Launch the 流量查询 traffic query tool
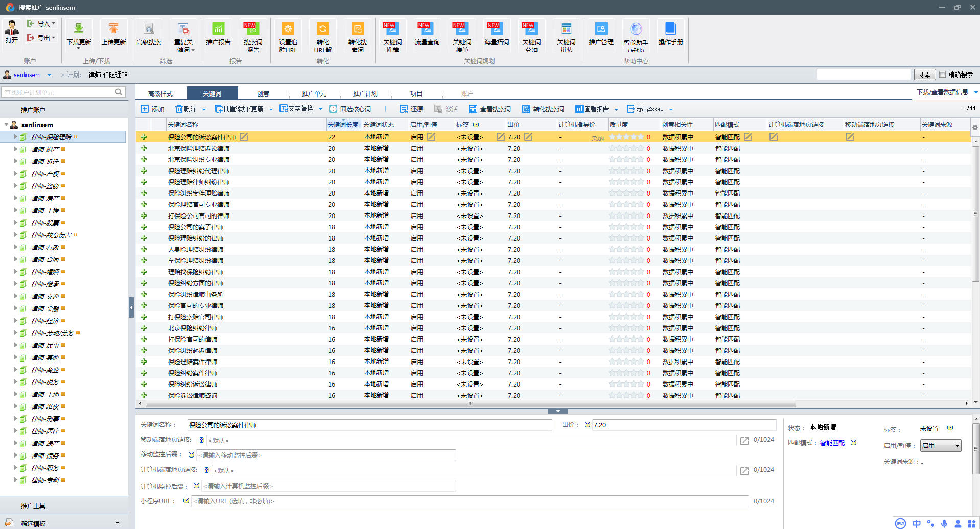The image size is (980, 529). click(427, 29)
